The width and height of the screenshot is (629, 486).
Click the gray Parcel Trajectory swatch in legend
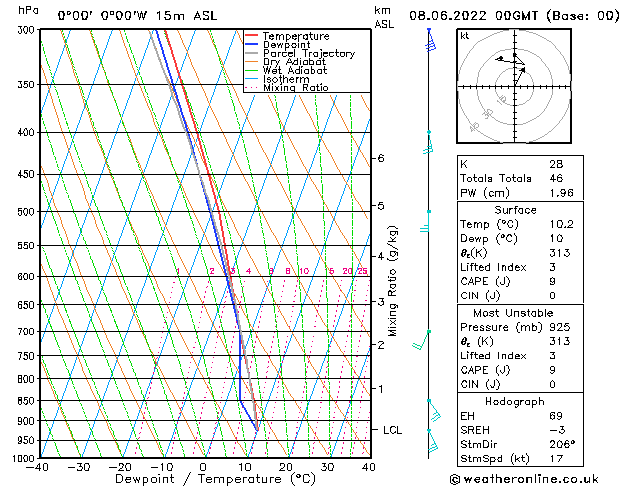click(x=252, y=53)
